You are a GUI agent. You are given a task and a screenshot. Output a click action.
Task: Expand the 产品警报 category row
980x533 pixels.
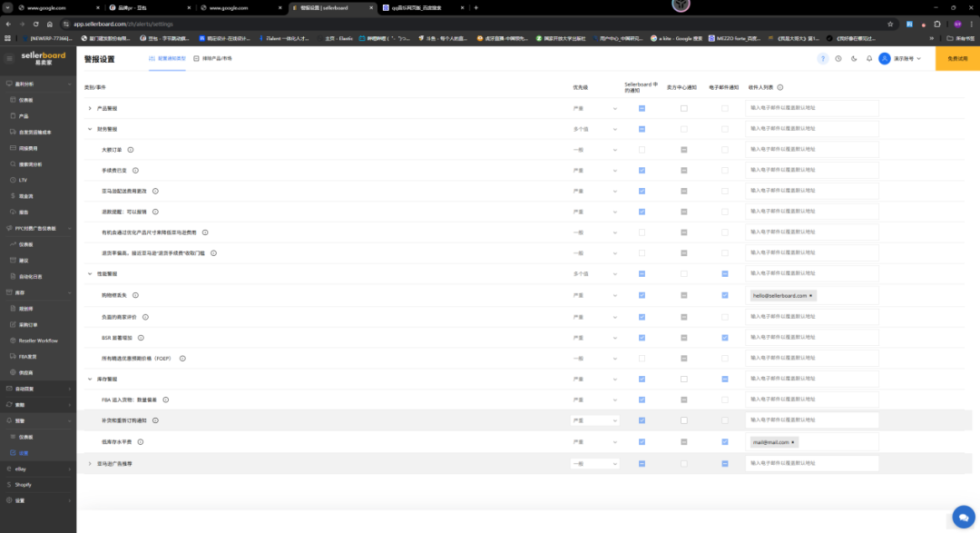90,109
